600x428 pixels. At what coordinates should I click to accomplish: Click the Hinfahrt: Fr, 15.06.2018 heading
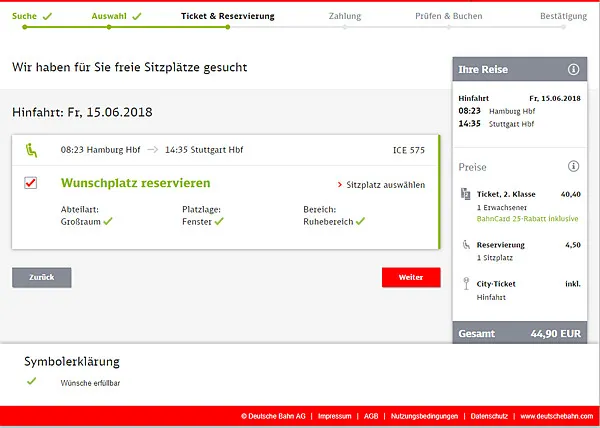pyautogui.click(x=82, y=112)
